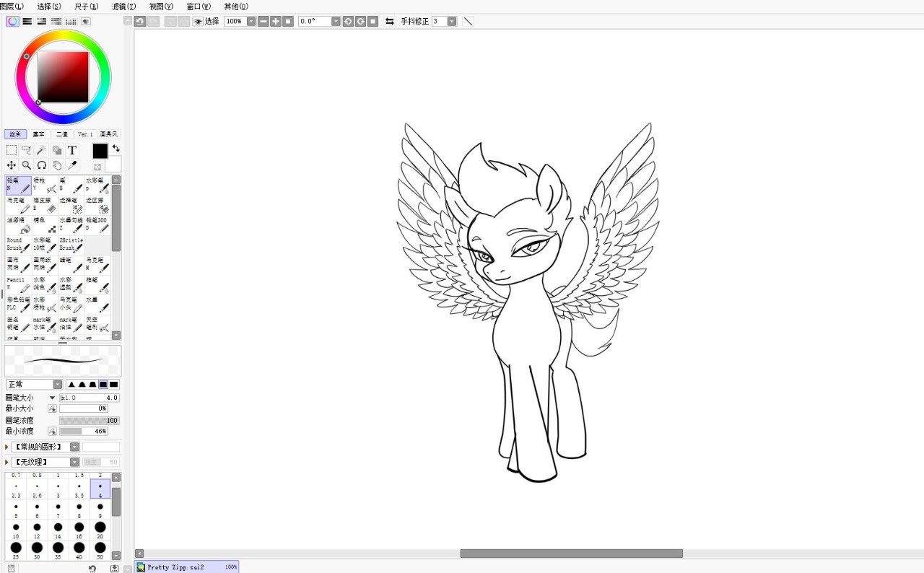This screenshot has height=573, width=924.
Task: Open the zoom percentage dropdown
Action: coord(251,22)
